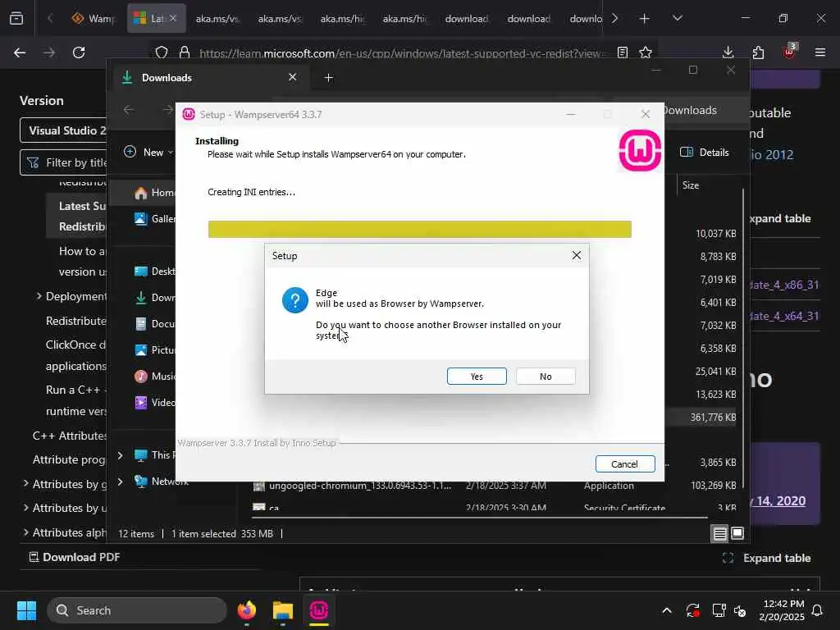Open File Explorer from the taskbar

[x=283, y=610]
